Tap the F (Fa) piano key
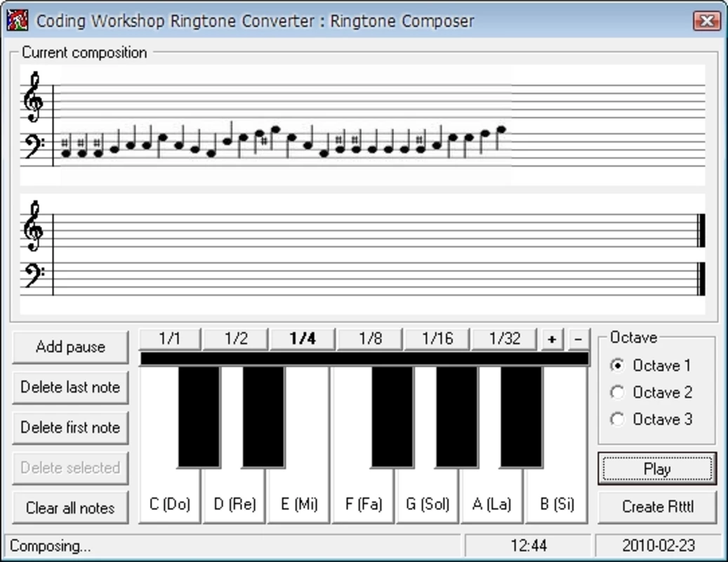Screen dimensions: 728x562 [x=364, y=497]
